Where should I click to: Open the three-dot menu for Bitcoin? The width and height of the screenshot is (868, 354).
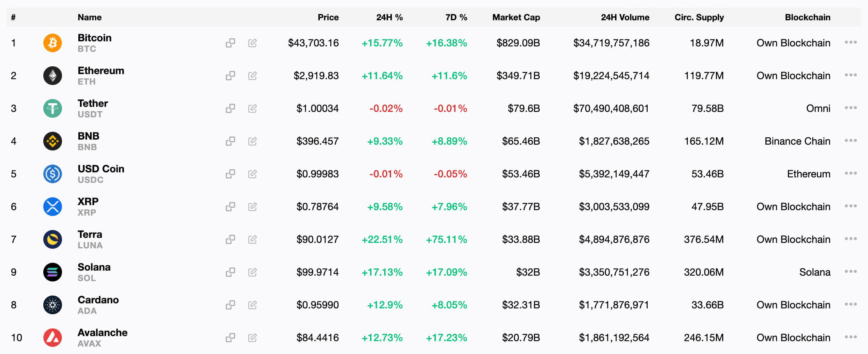click(x=852, y=43)
